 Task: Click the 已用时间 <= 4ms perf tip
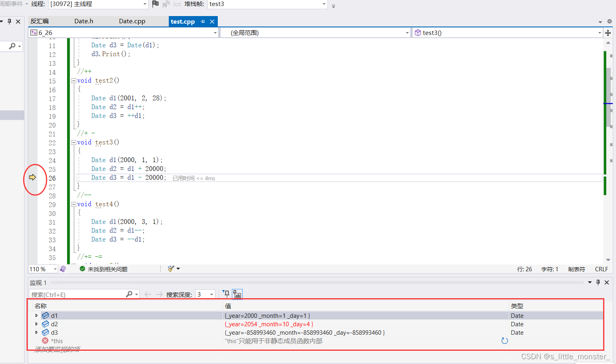(194, 178)
